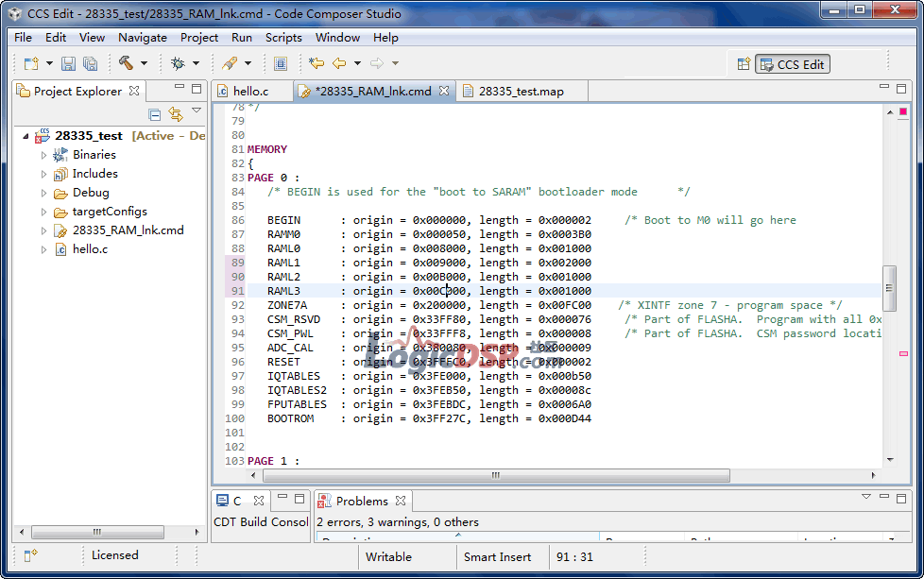This screenshot has width=924, height=579.
Task: Open the View menu
Action: 92,37
